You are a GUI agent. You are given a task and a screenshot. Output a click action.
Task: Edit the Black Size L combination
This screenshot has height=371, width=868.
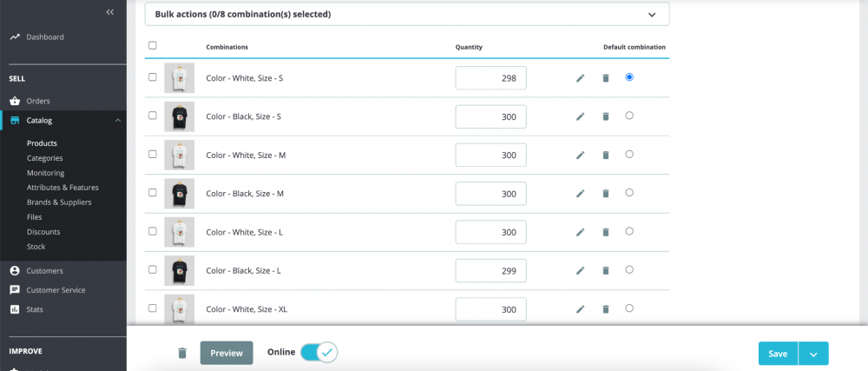(x=580, y=271)
